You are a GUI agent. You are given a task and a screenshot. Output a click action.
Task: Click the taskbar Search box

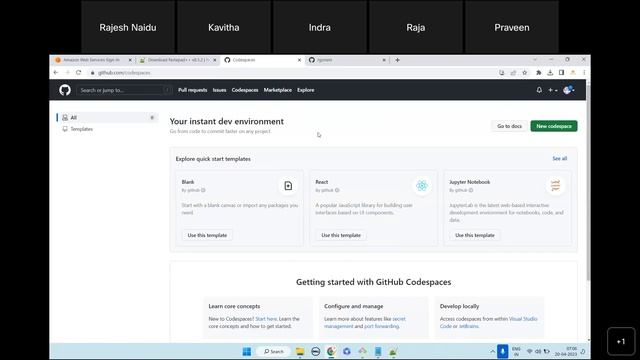[x=273, y=351]
